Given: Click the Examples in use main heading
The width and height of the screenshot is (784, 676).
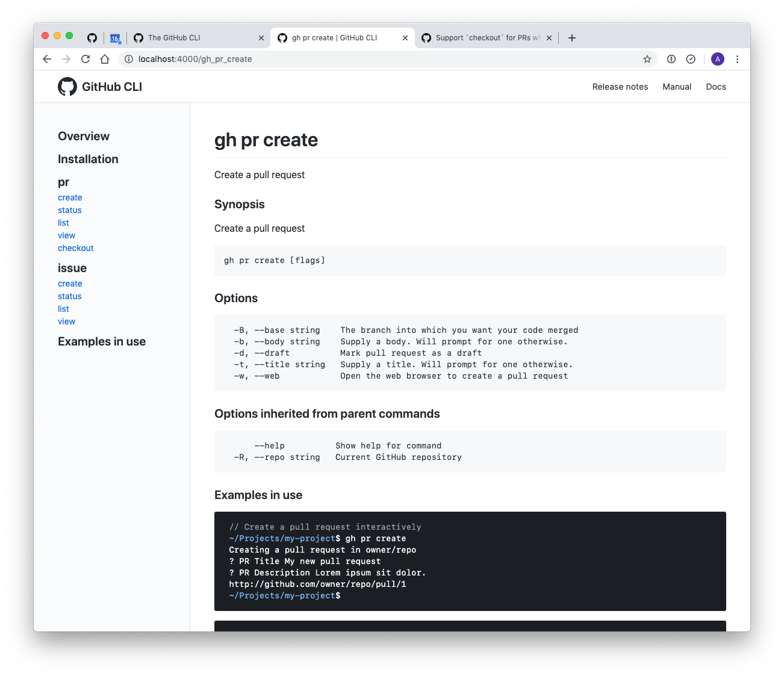Looking at the screenshot, I should click(258, 495).
